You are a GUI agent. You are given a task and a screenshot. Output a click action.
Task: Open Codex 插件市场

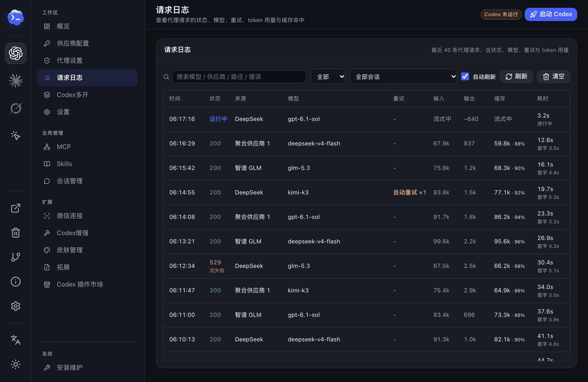(x=87, y=284)
